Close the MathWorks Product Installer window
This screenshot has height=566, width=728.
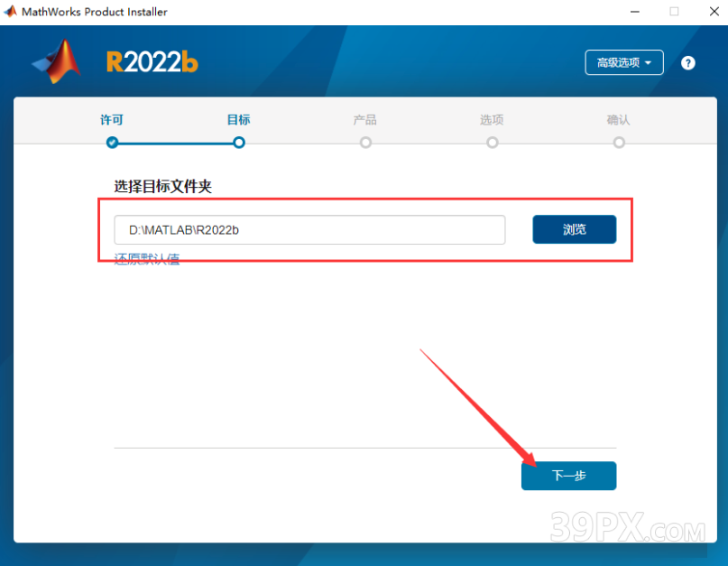point(714,12)
